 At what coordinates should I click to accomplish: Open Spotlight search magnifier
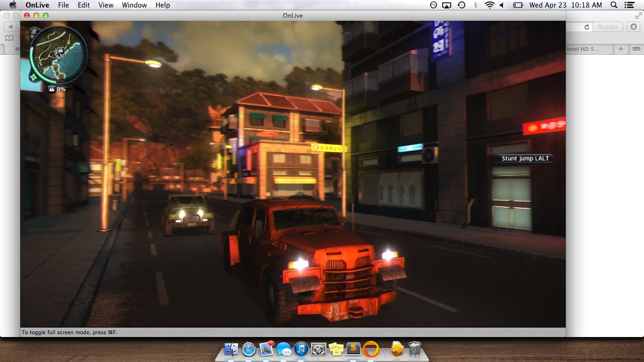(x=614, y=5)
